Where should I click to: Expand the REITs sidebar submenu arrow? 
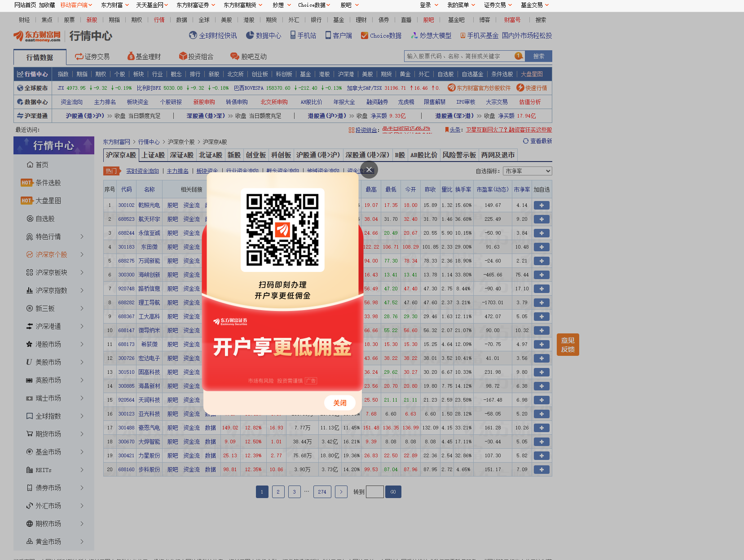click(82, 470)
